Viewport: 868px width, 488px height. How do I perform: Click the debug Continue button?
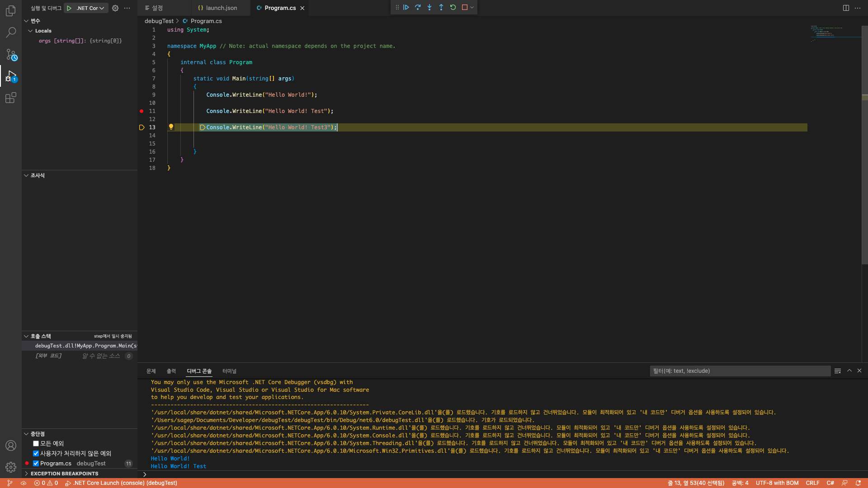[x=406, y=7]
